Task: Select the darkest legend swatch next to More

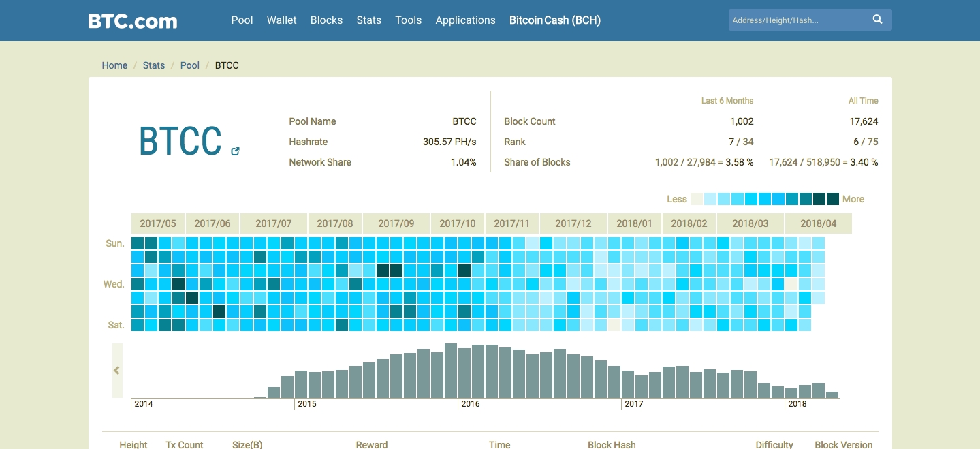Action: click(x=833, y=199)
